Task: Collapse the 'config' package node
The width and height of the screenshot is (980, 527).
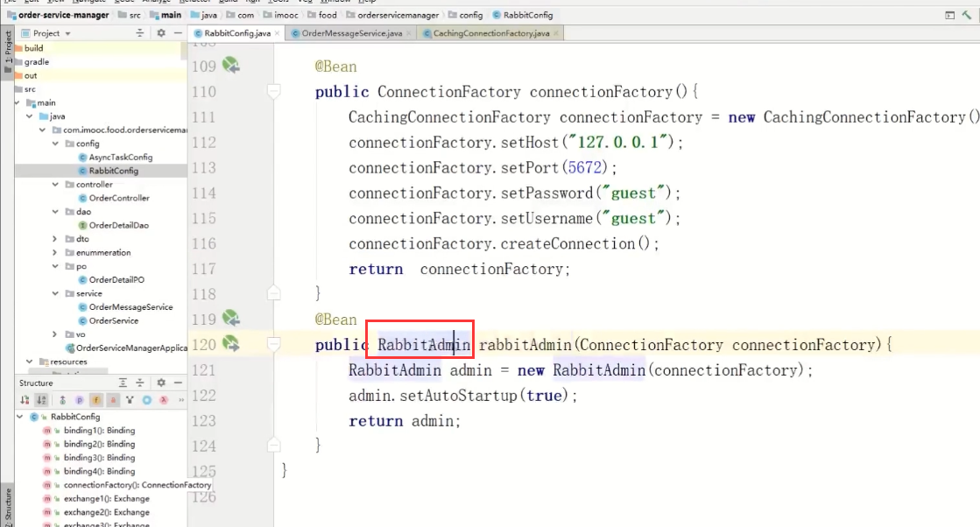Action: (x=55, y=144)
